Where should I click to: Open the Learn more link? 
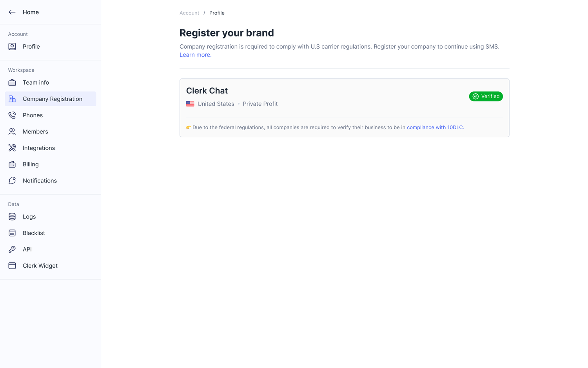194,55
